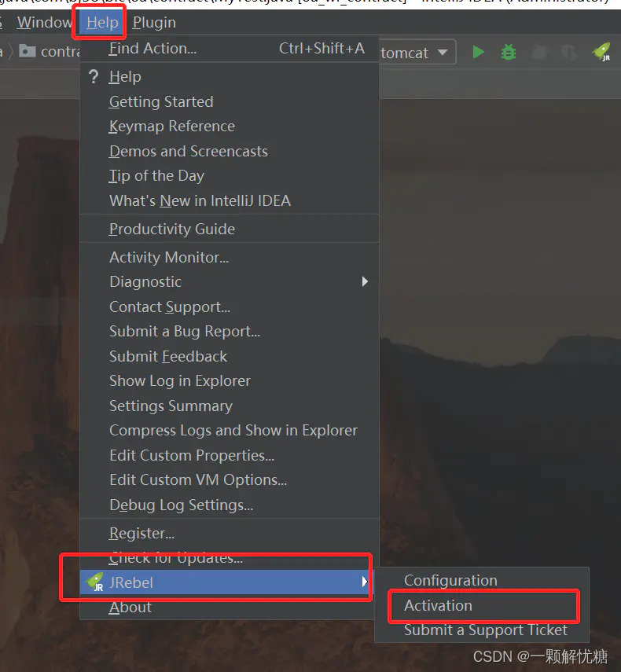Select Getting Started menu entry
This screenshot has width=621, height=672.
(x=230, y=101)
